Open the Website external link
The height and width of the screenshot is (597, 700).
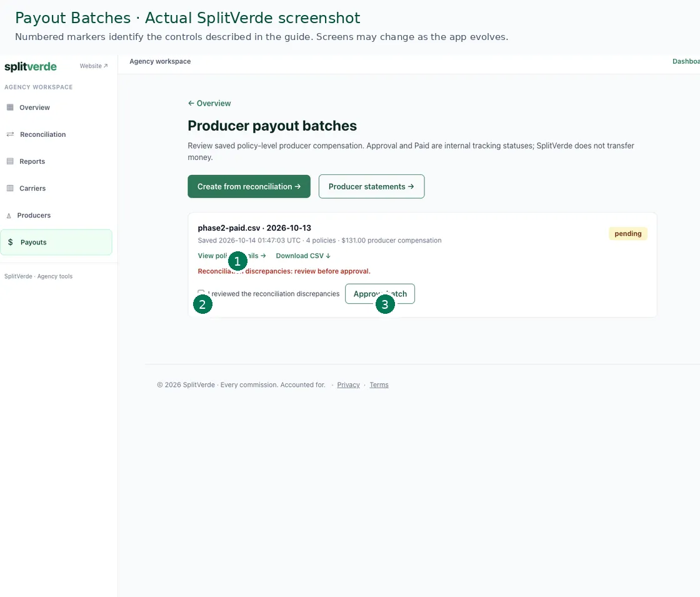click(94, 66)
